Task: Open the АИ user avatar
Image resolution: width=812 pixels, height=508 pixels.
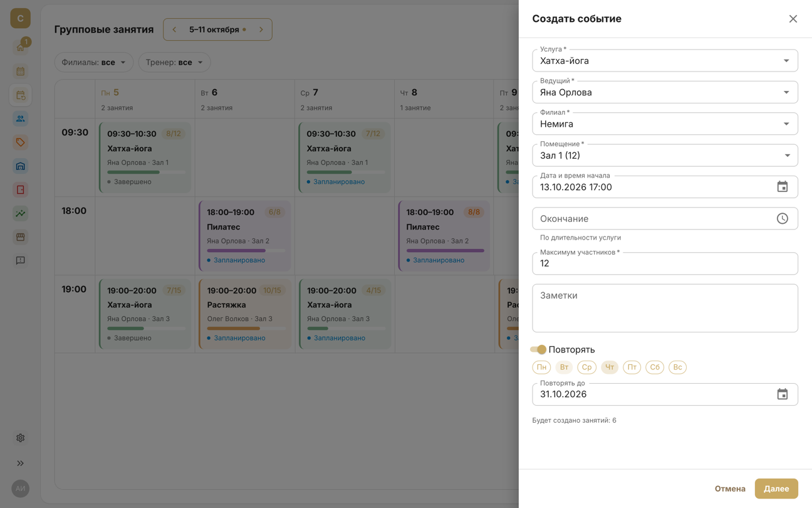Action: pyautogui.click(x=21, y=489)
